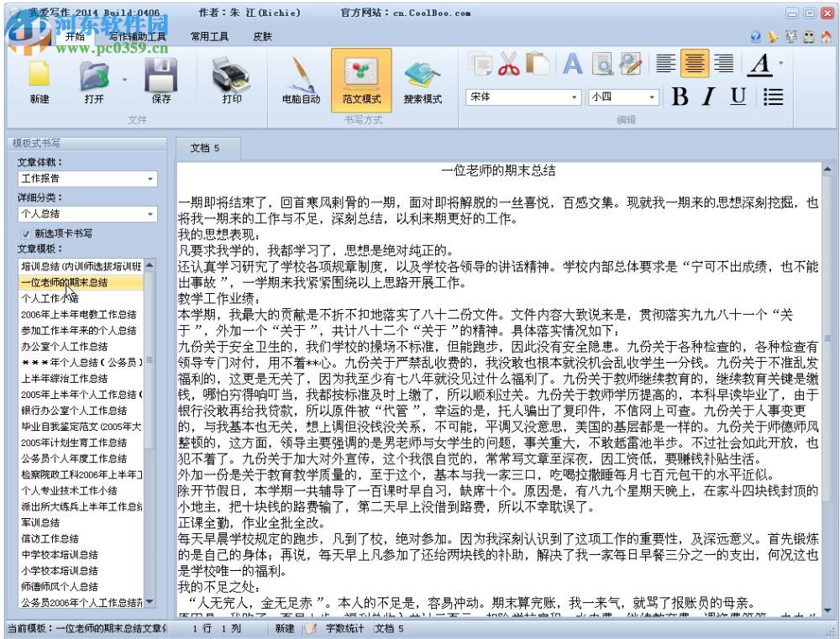Viewport: 840px width, 639px height.
Task: Switch to the 写作辅助工具 ribbon tab
Action: 139,36
